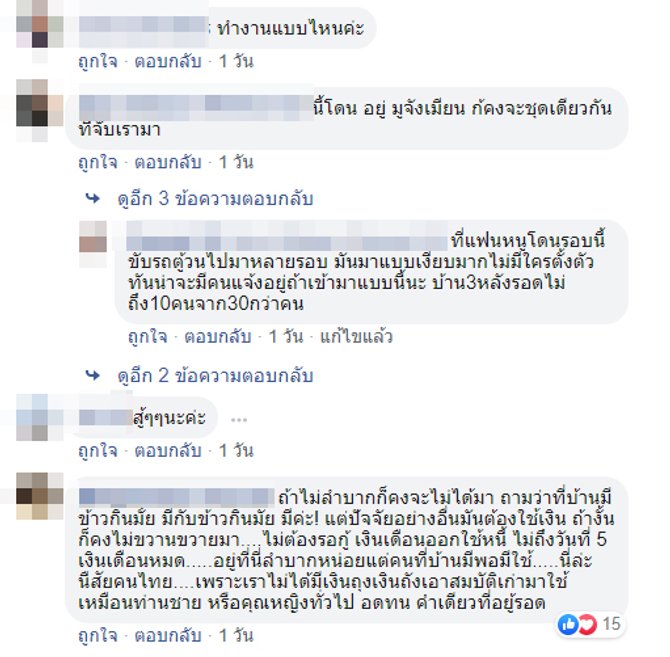This screenshot has height=657, width=670.
Task: Expand ดูอีก 2 ข้อความตอบกลับ replies
Action: tap(215, 375)
